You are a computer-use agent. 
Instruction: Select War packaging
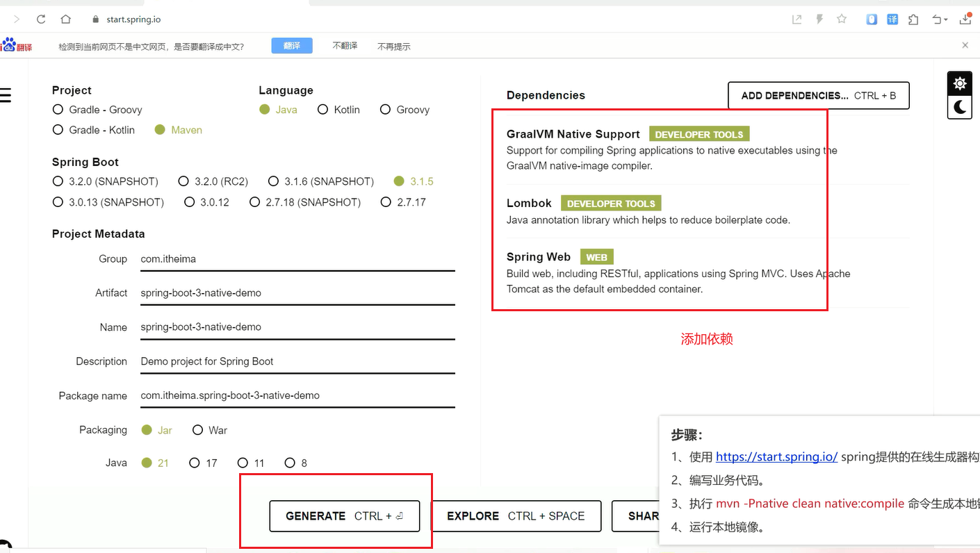click(x=198, y=430)
